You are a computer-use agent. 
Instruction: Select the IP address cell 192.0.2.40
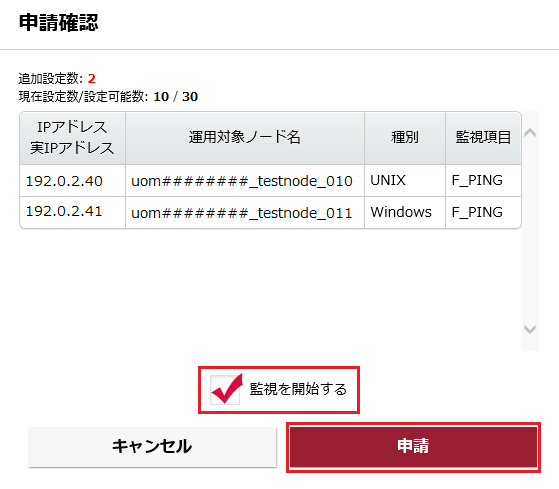(x=64, y=181)
